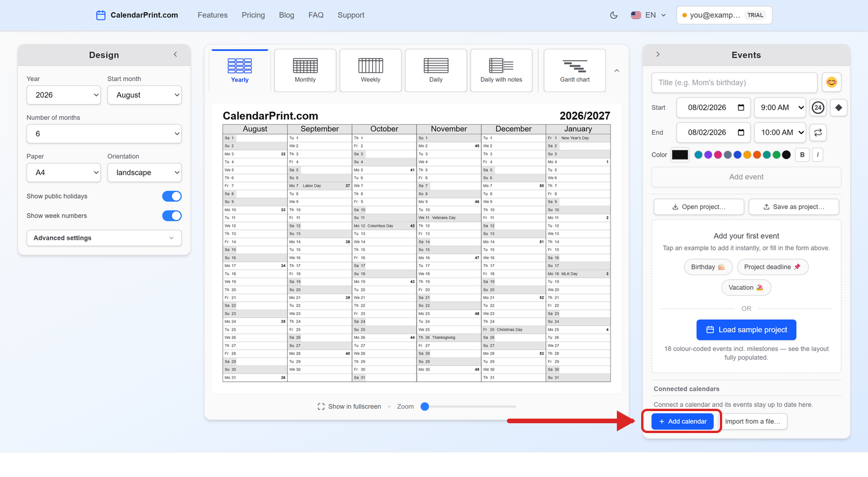Collapse the Events panel arrow
868x477 pixels.
point(658,54)
